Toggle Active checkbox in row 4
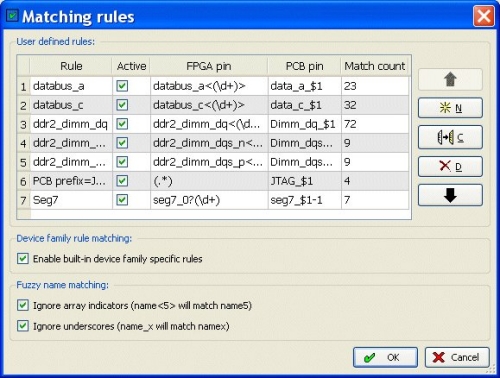This screenshot has width=500, height=378. tap(122, 143)
